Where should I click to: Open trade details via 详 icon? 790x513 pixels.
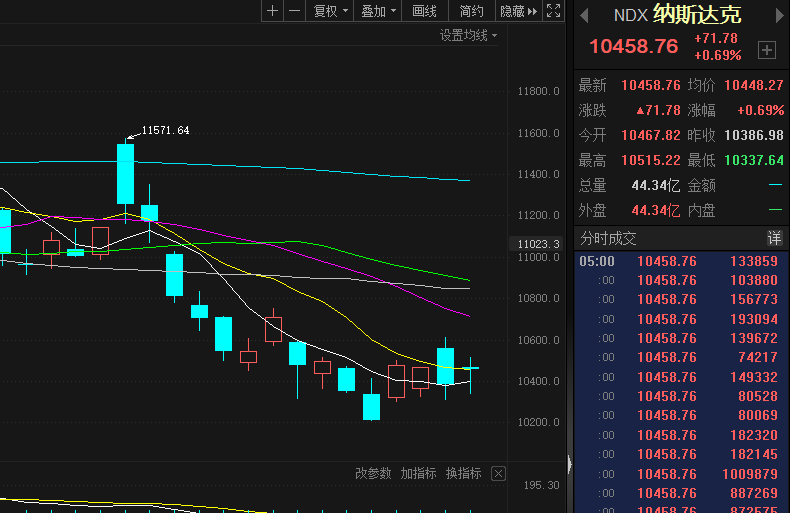[774, 238]
